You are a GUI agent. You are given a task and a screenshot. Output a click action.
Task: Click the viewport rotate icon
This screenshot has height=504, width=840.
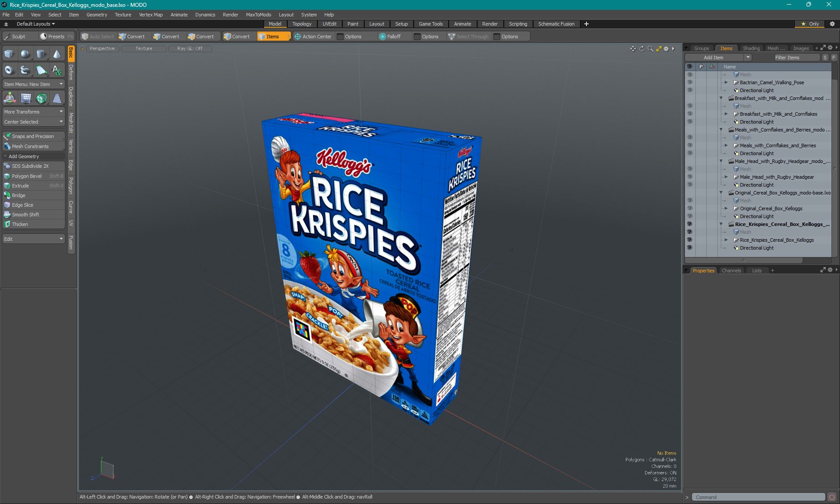[x=642, y=49]
